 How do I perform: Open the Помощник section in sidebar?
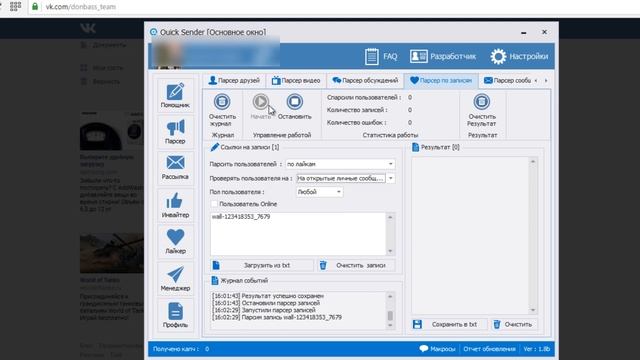pos(175,95)
